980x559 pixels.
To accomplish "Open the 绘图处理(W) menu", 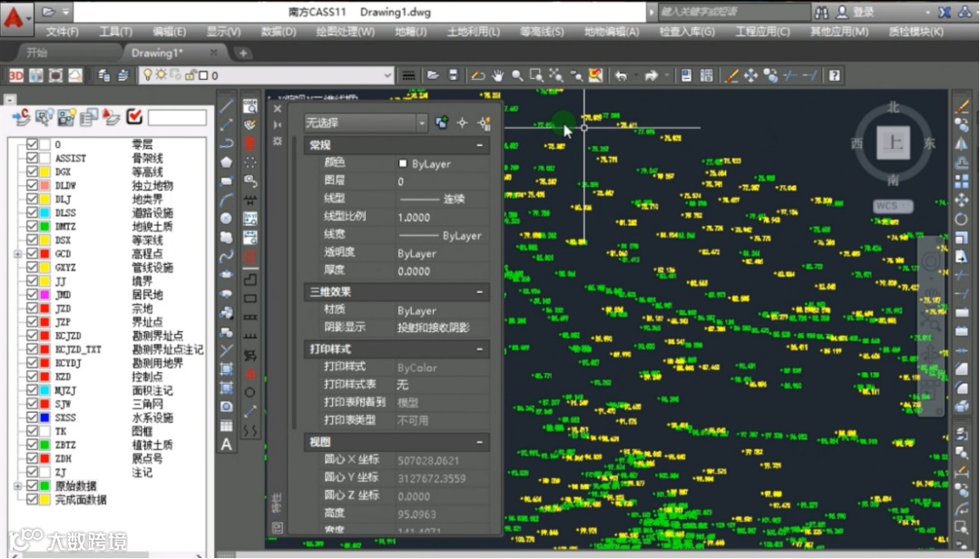I will tap(345, 31).
